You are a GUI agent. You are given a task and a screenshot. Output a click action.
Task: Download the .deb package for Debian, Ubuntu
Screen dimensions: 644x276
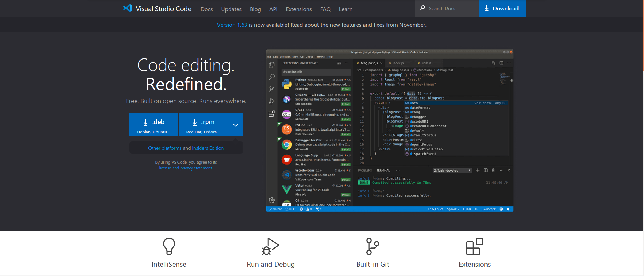click(154, 125)
